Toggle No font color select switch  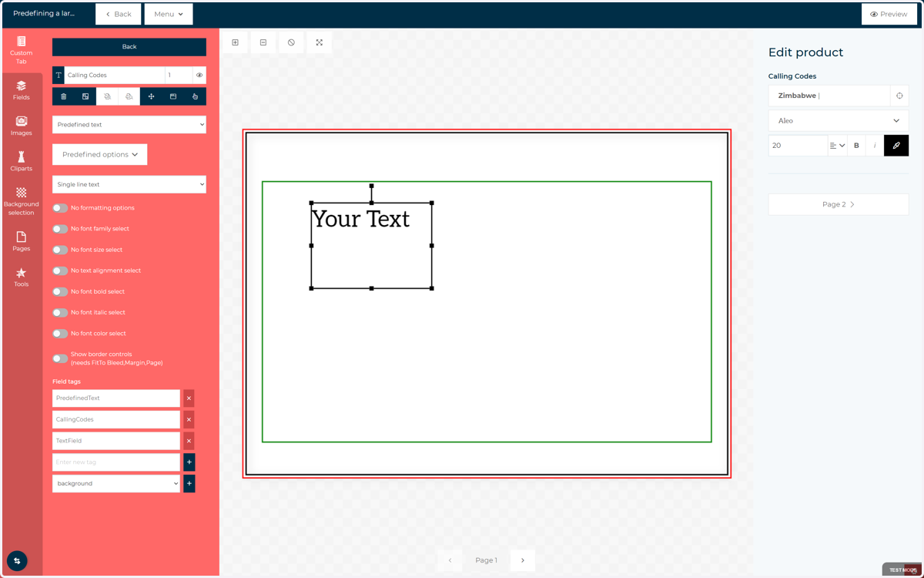tap(60, 334)
